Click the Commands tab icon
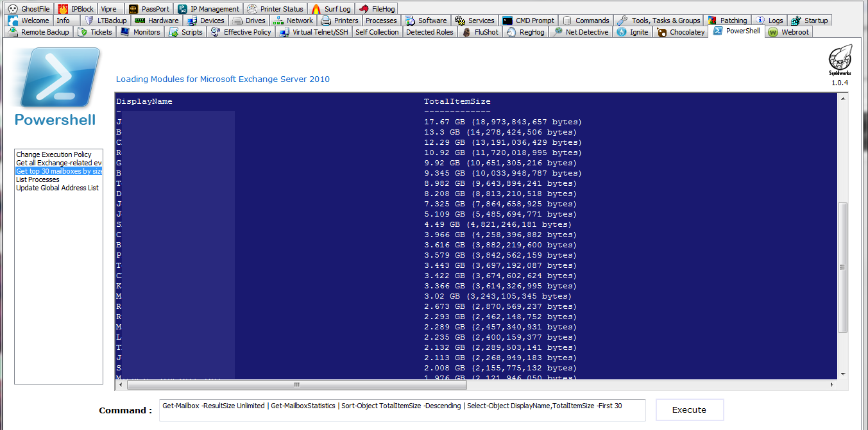868x430 pixels. [566, 21]
